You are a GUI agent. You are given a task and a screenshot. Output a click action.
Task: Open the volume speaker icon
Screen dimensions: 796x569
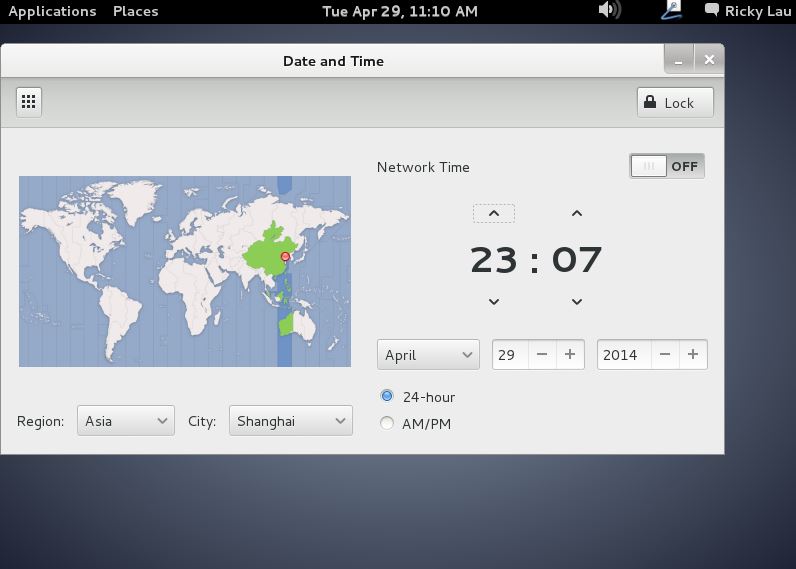coord(608,11)
